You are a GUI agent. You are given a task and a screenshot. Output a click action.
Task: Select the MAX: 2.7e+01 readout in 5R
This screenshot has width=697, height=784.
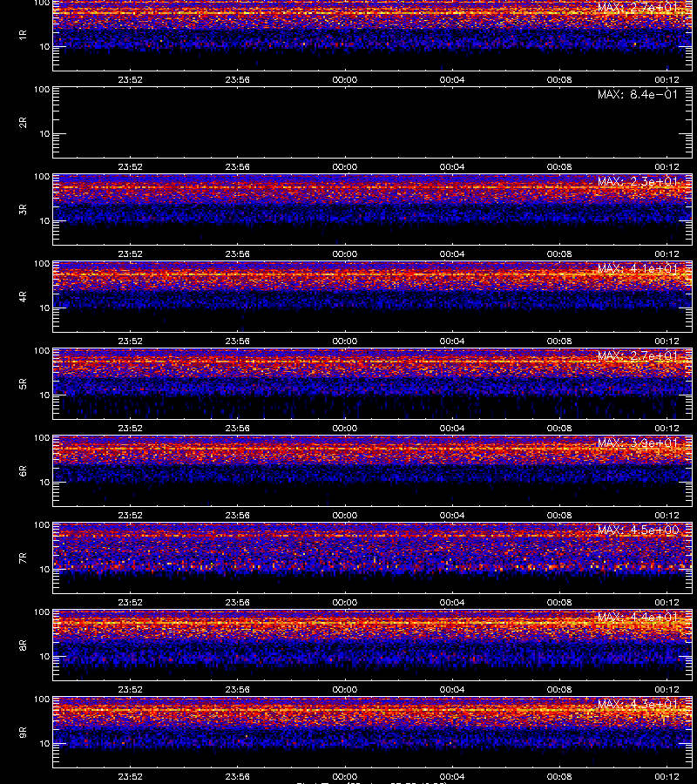(x=638, y=356)
